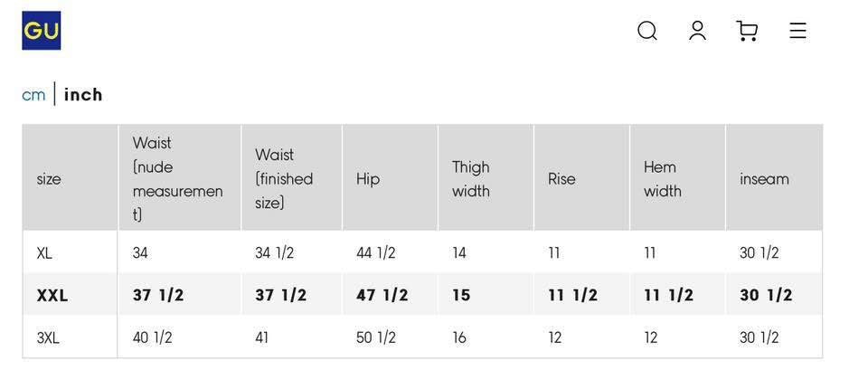
Task: View the shopping cart icon
Action: [x=747, y=31]
